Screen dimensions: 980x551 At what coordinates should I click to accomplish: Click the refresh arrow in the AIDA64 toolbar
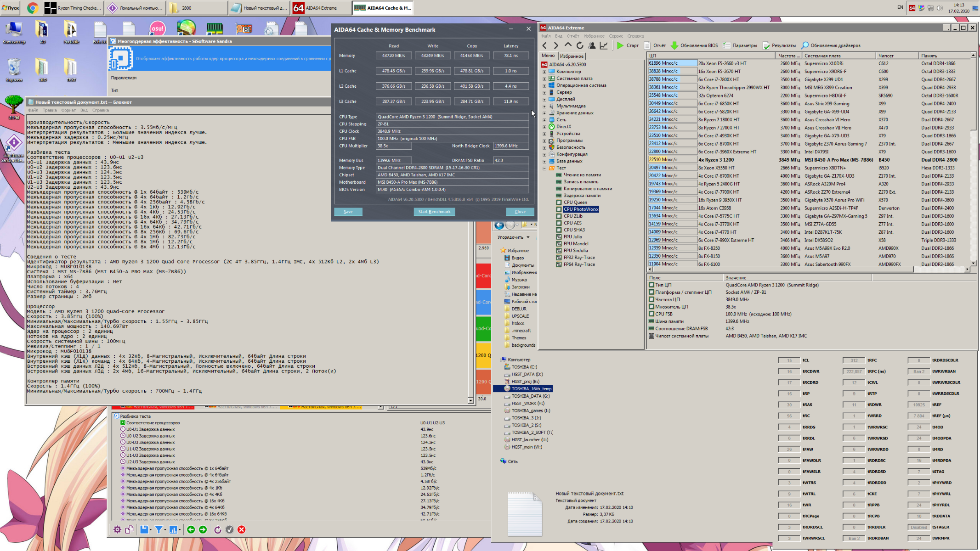click(580, 45)
